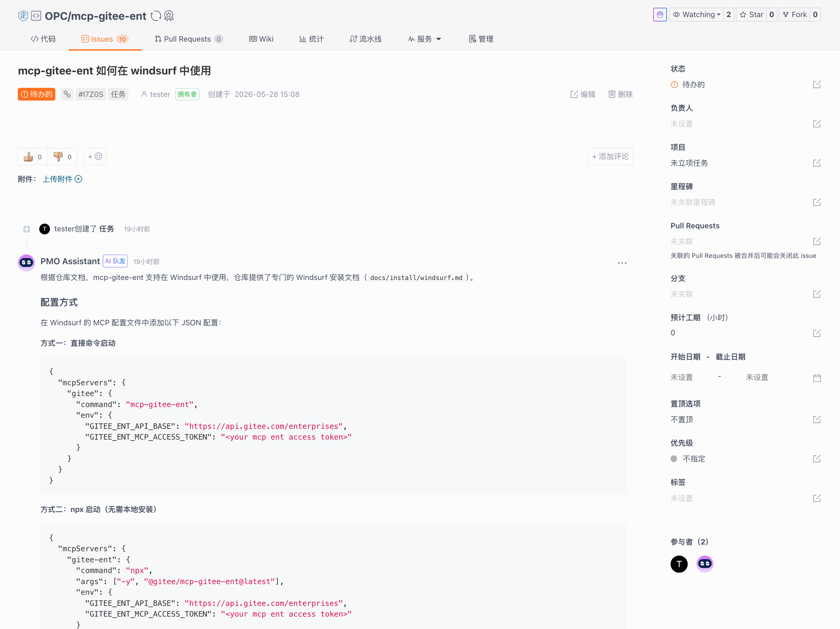Image resolution: width=840 pixels, height=629 pixels.
Task: Open participant T avatar in 参与者
Action: pyautogui.click(x=679, y=564)
